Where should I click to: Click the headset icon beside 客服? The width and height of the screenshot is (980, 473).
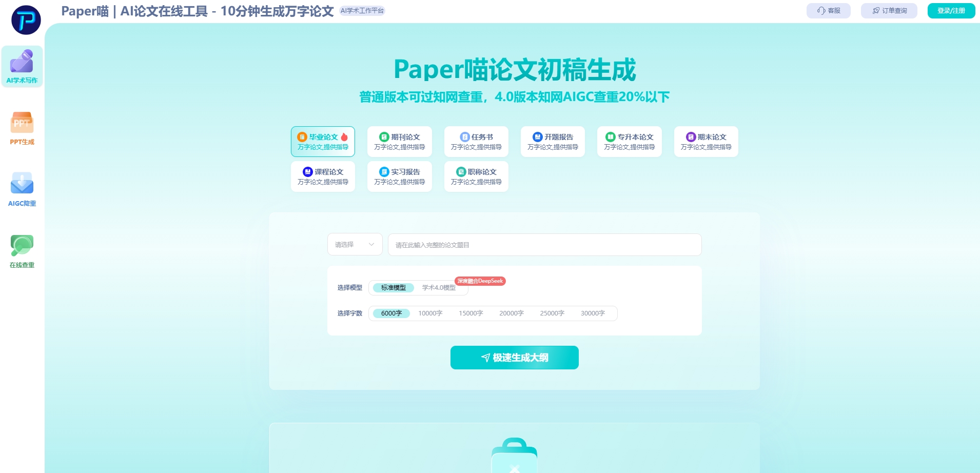(x=821, y=11)
